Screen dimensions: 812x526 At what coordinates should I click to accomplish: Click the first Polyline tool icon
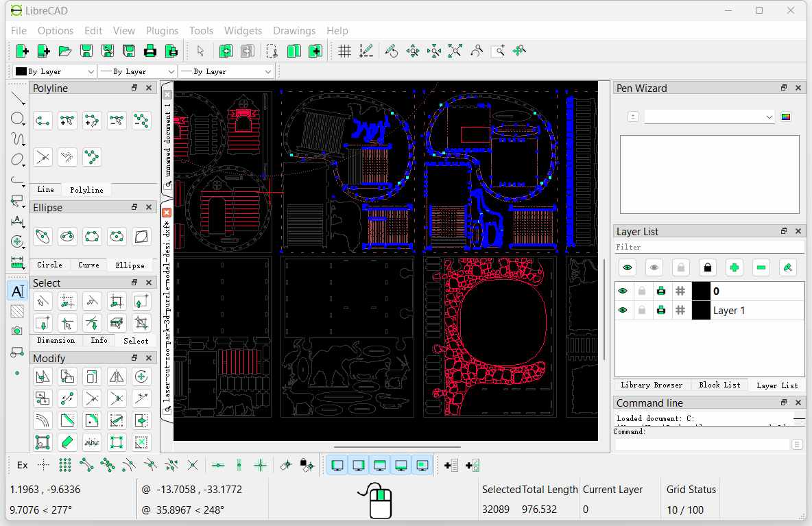pos(43,121)
